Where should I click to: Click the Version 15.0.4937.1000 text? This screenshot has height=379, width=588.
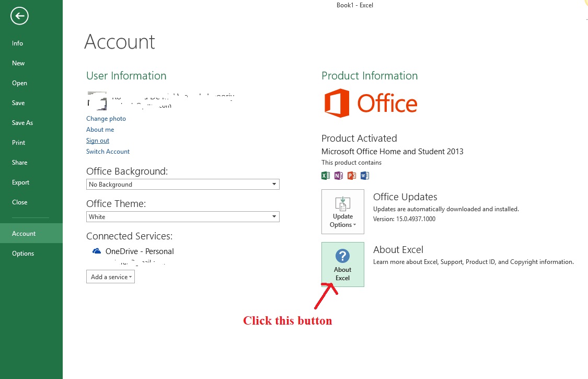(x=404, y=219)
